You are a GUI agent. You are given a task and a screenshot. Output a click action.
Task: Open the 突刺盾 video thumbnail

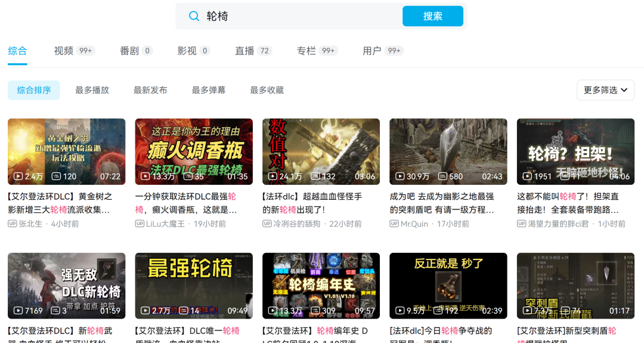[575, 286]
